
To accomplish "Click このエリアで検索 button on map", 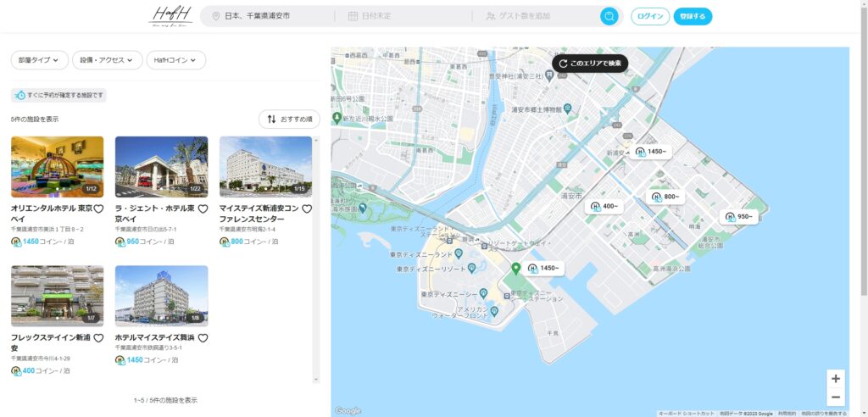I will point(590,63).
